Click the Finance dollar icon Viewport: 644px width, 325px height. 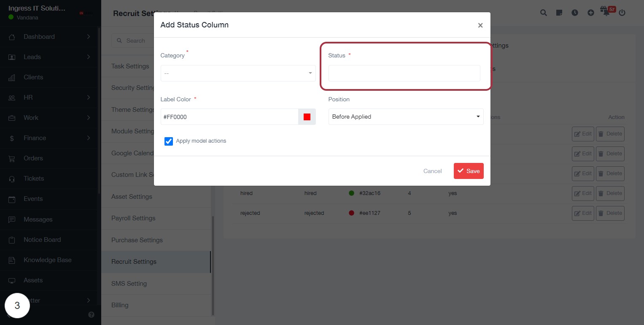(x=12, y=138)
